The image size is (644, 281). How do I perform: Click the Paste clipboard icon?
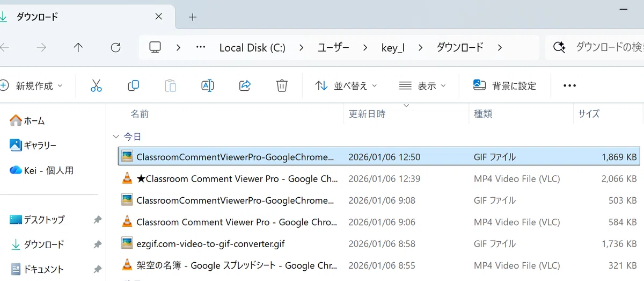(x=170, y=85)
